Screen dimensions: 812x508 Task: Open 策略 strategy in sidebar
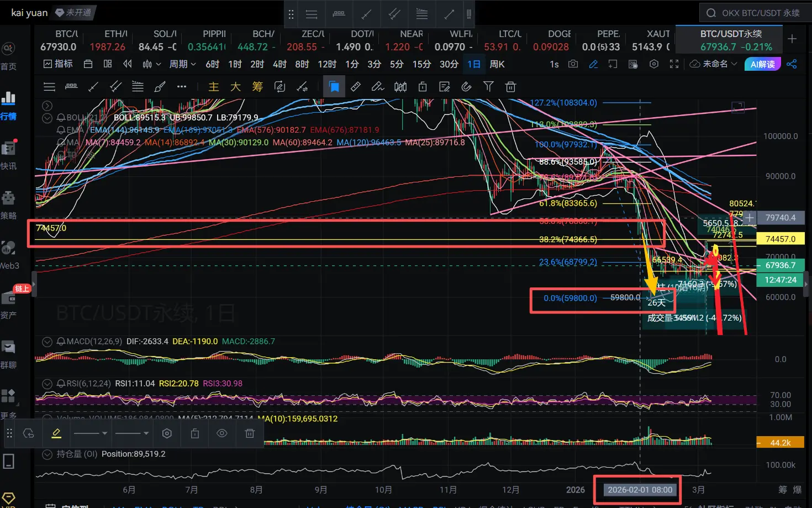[8, 205]
